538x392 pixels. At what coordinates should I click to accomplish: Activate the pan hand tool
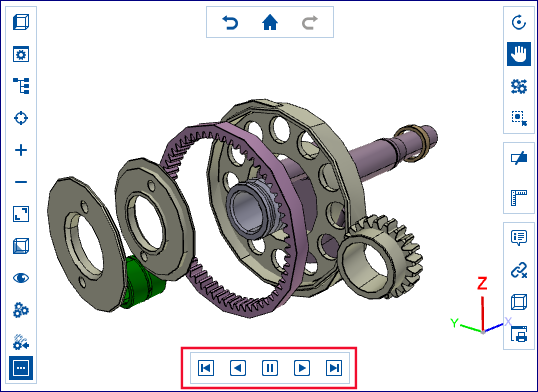[x=519, y=54]
